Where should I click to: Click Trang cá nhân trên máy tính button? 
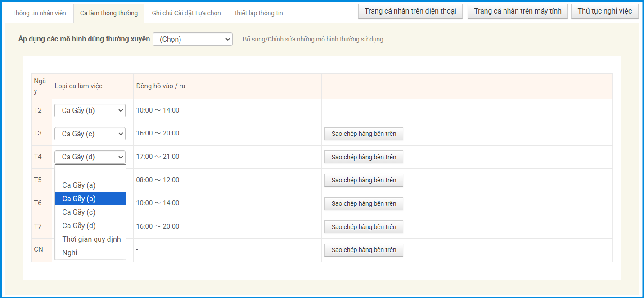518,11
